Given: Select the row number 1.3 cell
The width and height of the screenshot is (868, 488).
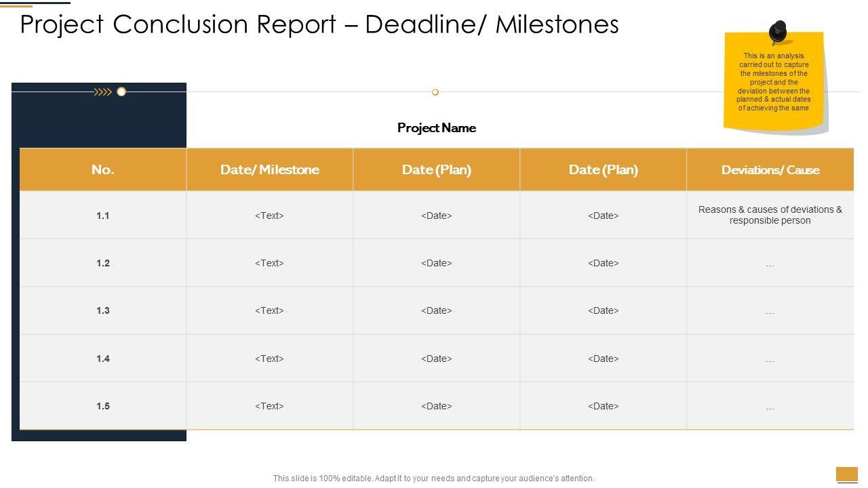Looking at the screenshot, I should coord(103,310).
